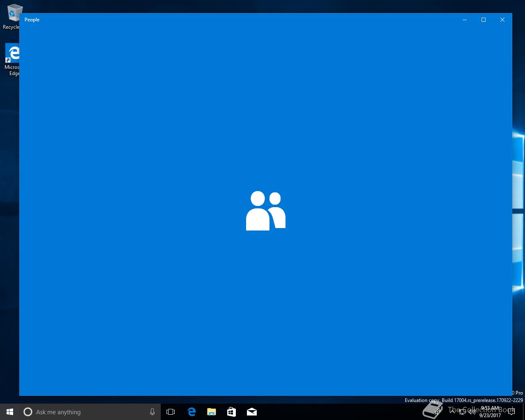Click the Cortana circle icon
Image resolution: width=525 pixels, height=420 pixels.
click(28, 412)
